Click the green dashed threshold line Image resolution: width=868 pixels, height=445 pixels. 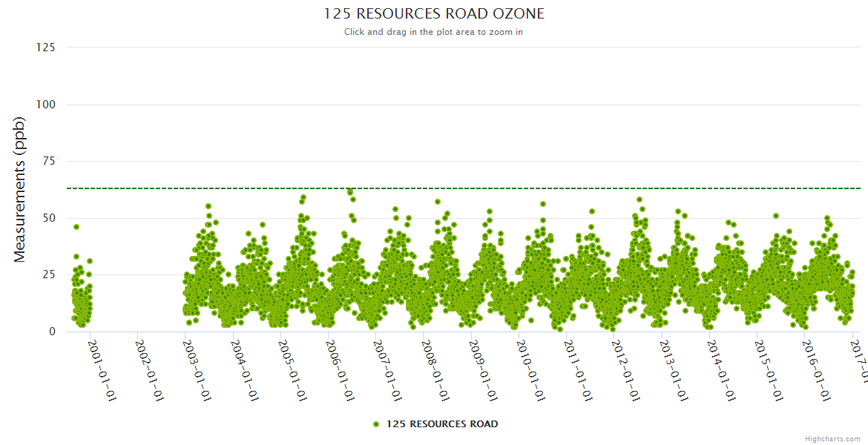click(519, 188)
